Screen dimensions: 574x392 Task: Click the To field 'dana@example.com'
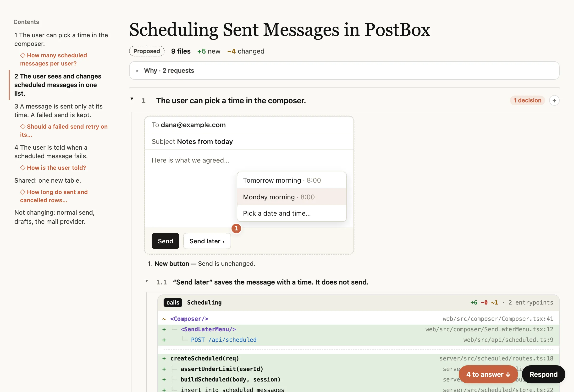[249, 125]
